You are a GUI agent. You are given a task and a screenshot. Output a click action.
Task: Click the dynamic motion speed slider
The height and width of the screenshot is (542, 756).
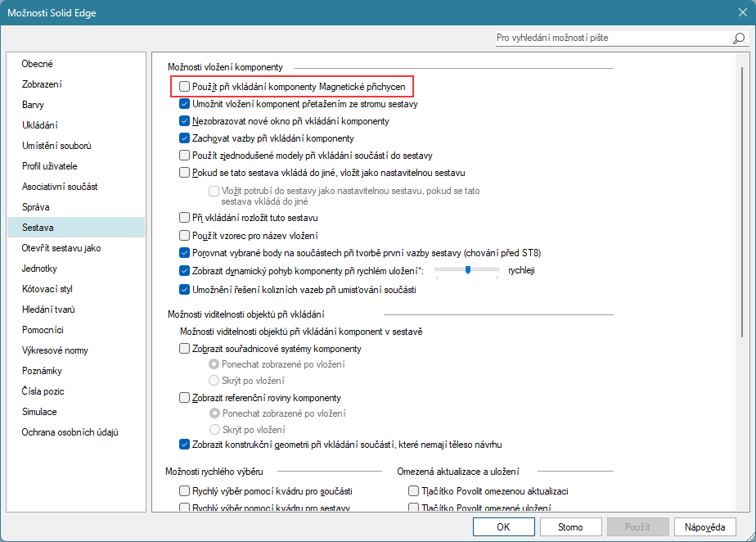coord(466,270)
